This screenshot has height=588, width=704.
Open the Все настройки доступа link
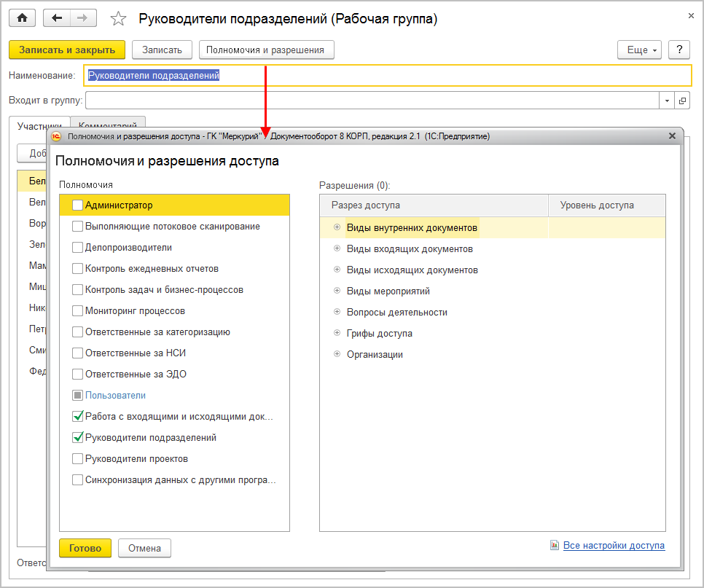(x=614, y=545)
